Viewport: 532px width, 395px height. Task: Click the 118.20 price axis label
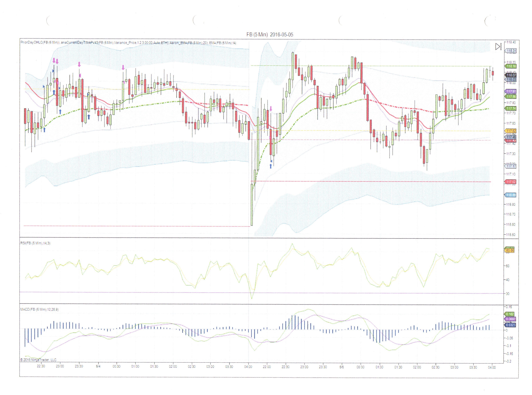[x=511, y=62]
